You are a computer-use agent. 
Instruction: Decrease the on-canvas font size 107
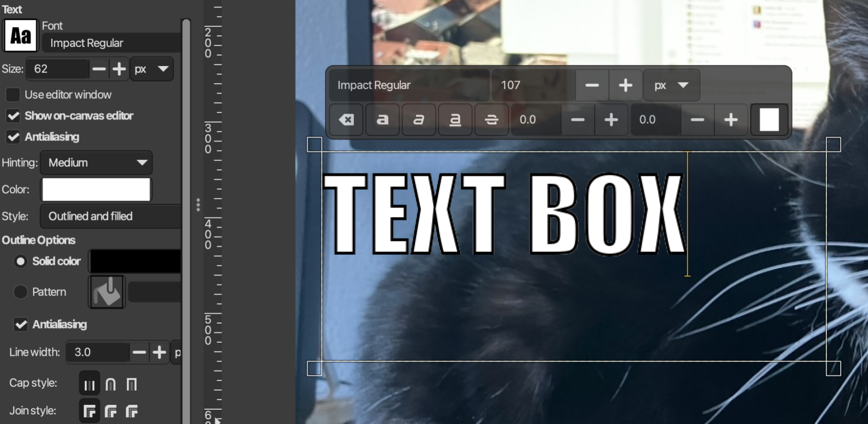click(x=592, y=85)
